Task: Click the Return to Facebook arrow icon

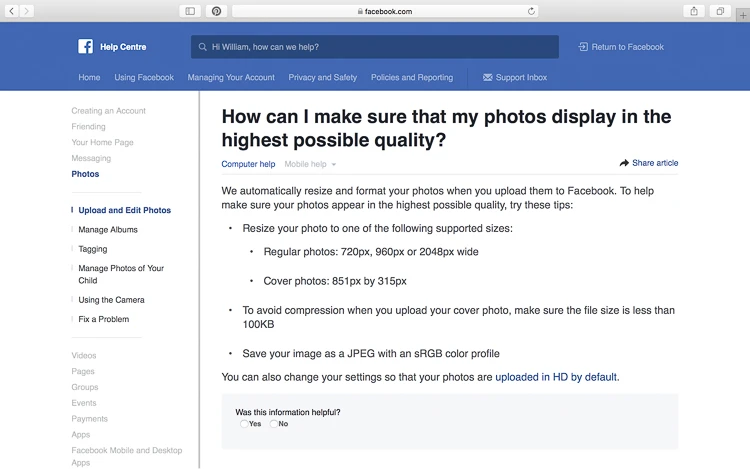Action: pyautogui.click(x=583, y=47)
